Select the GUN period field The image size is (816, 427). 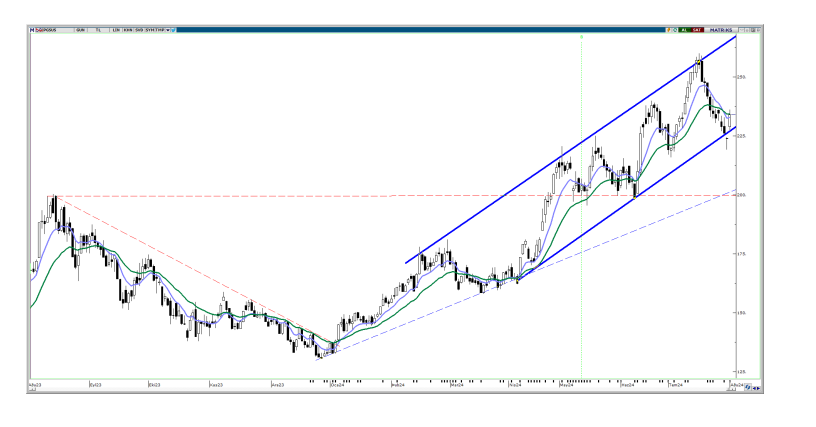tap(81, 31)
